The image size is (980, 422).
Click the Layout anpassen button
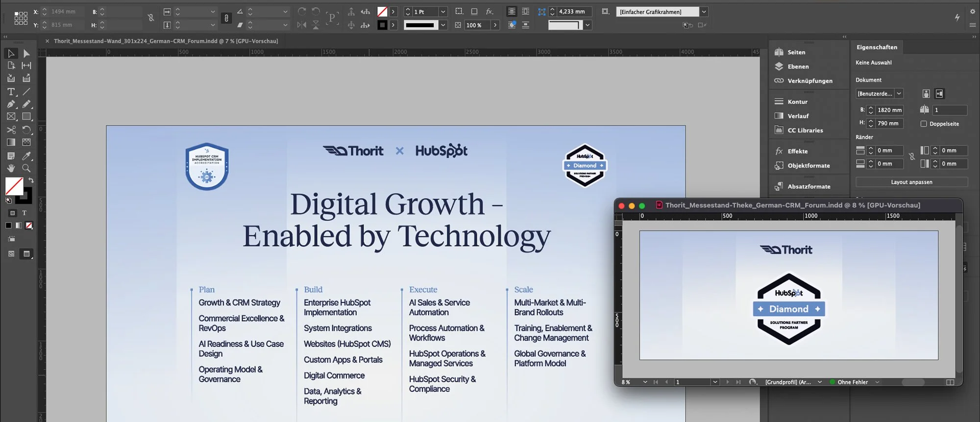[911, 182]
